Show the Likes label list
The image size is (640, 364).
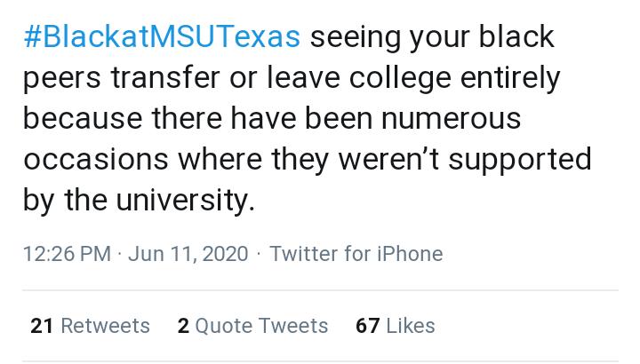point(410,326)
